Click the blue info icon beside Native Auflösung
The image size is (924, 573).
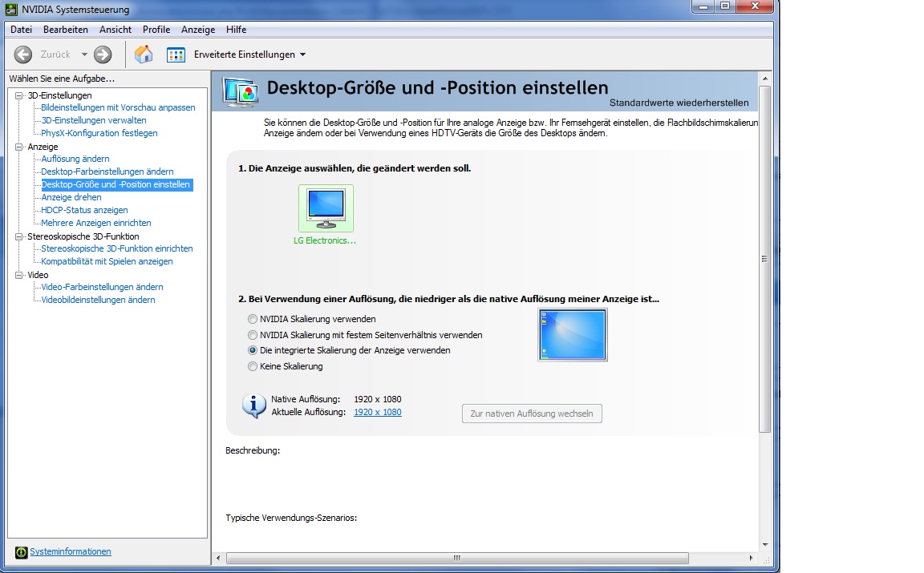coord(253,406)
